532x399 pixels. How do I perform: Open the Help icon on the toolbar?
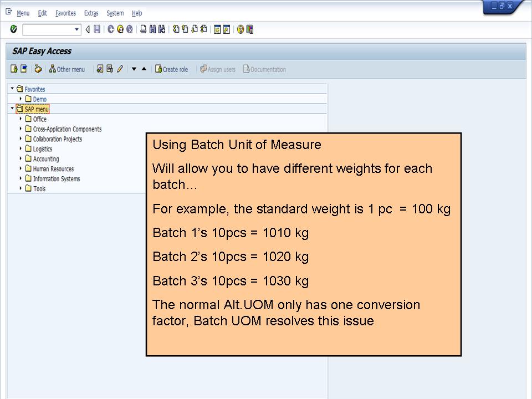click(240, 29)
